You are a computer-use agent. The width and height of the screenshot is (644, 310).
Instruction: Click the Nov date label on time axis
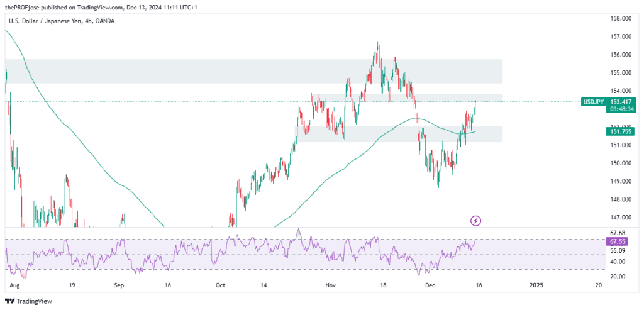coord(330,285)
